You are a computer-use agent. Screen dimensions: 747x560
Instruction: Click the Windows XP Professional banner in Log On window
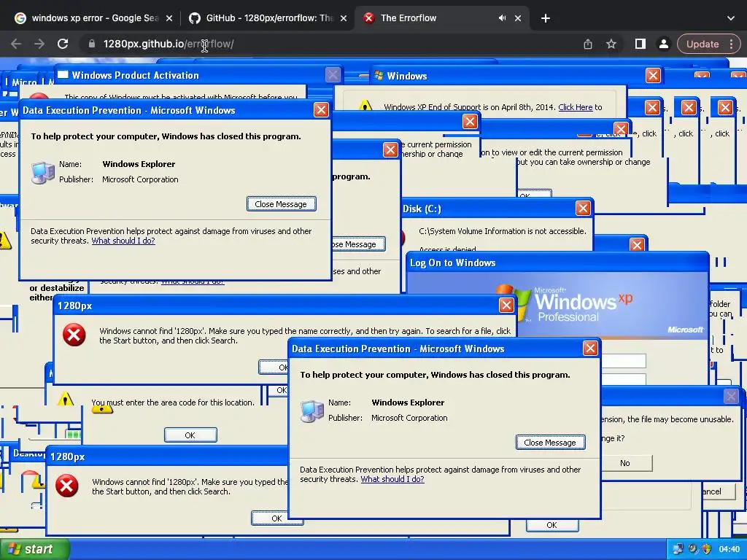[x=557, y=305]
